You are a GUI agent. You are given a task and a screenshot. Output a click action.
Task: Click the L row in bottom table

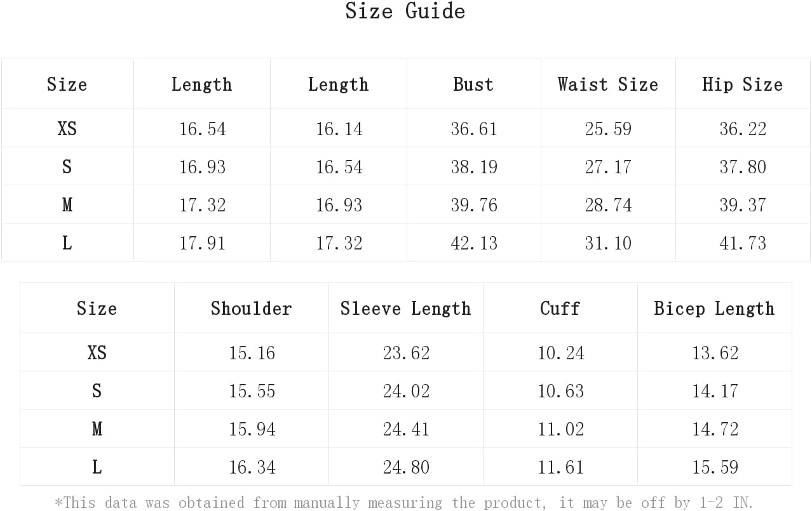(405, 467)
